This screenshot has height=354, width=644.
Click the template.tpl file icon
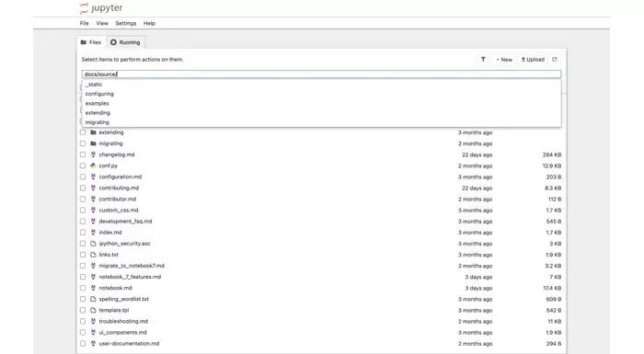[x=93, y=310]
